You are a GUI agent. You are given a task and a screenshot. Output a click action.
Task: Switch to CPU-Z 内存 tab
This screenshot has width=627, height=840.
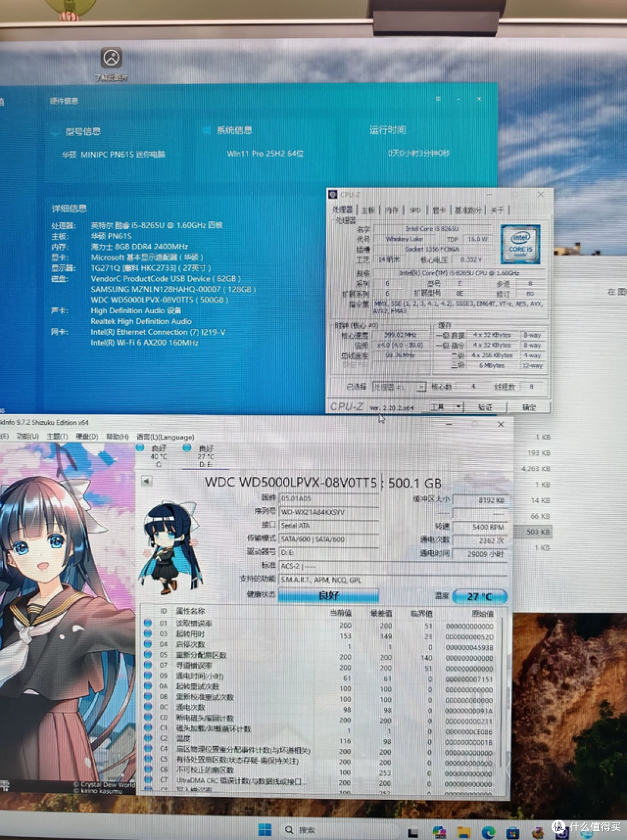pyautogui.click(x=392, y=210)
